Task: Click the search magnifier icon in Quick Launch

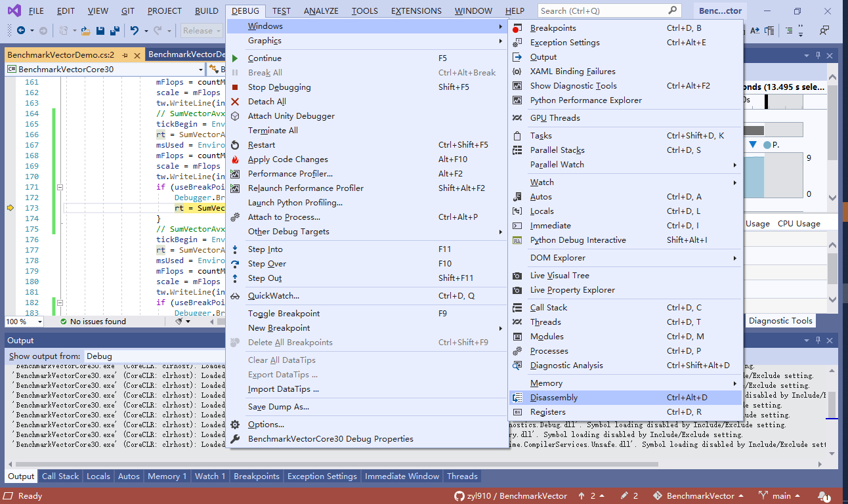Action: [673, 10]
